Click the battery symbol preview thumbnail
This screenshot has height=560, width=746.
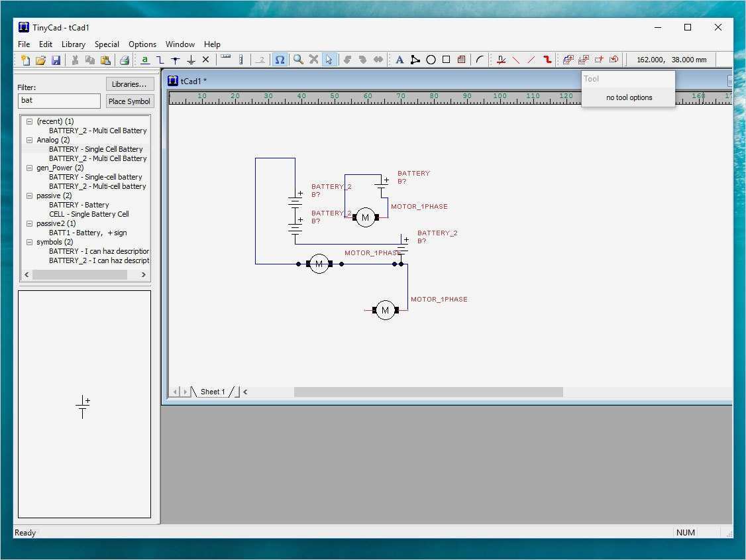click(x=83, y=407)
